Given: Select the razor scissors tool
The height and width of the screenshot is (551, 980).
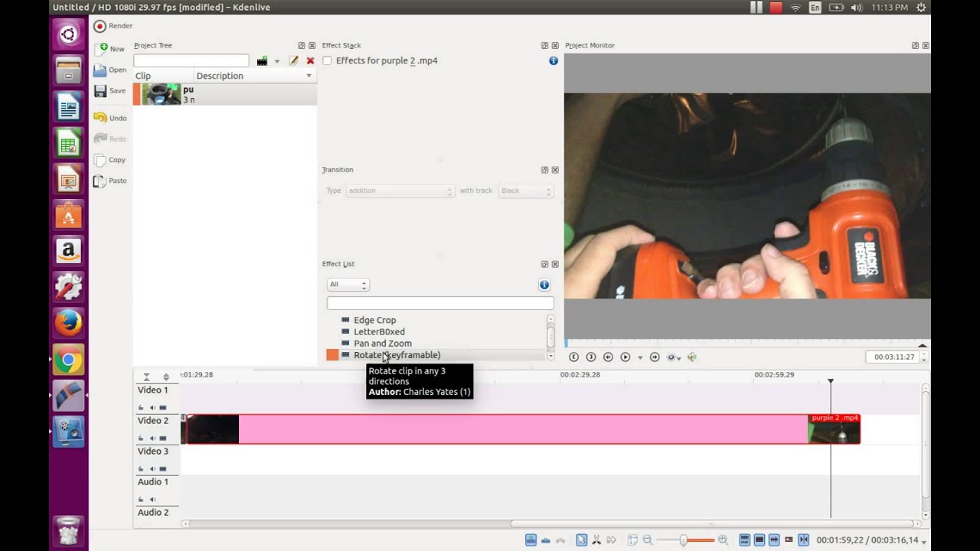Looking at the screenshot, I should 596,540.
